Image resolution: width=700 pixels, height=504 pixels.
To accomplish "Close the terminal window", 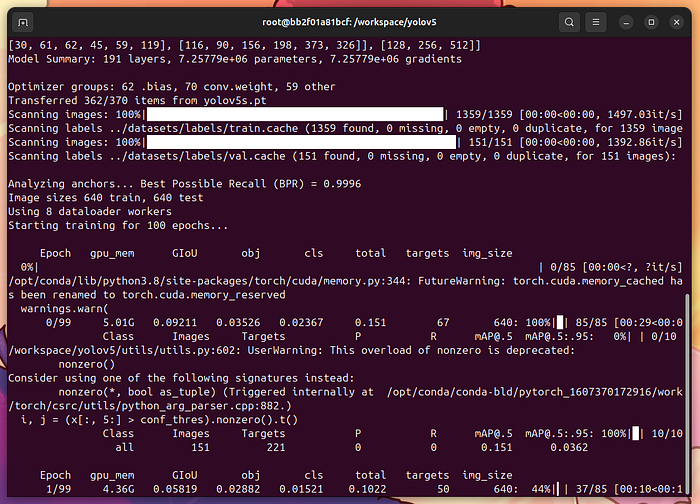I will click(x=676, y=22).
